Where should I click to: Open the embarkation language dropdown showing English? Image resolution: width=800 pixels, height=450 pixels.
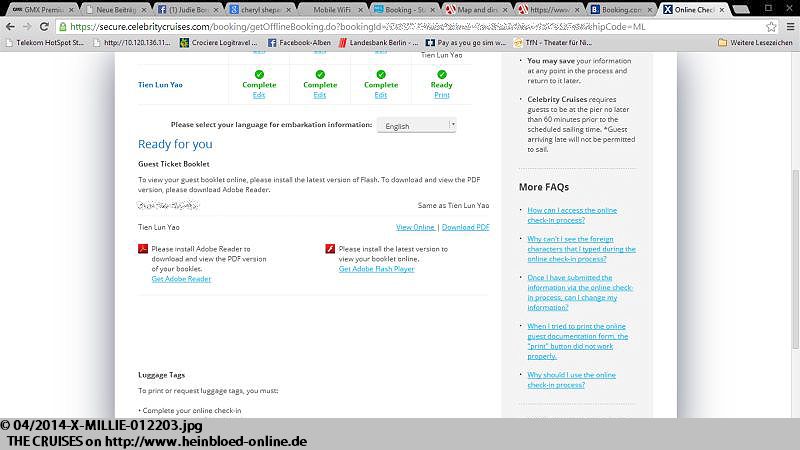coord(416,125)
